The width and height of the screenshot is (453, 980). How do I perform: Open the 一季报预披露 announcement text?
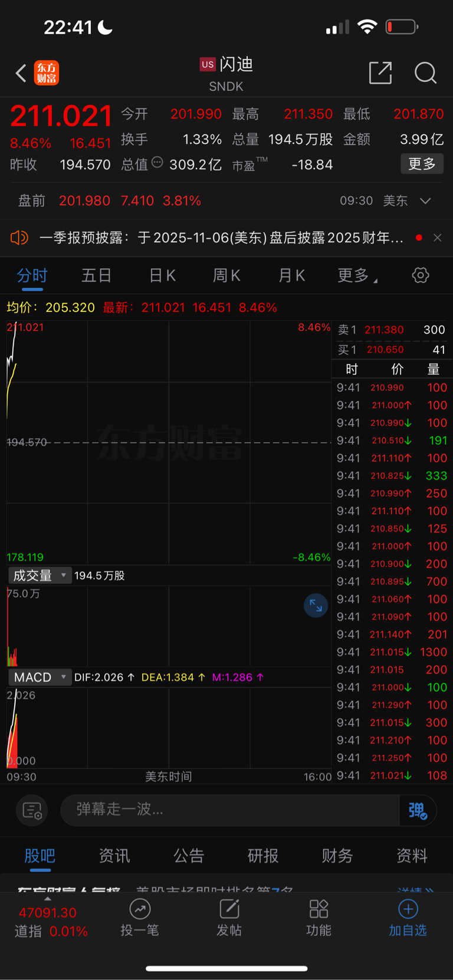[221, 238]
